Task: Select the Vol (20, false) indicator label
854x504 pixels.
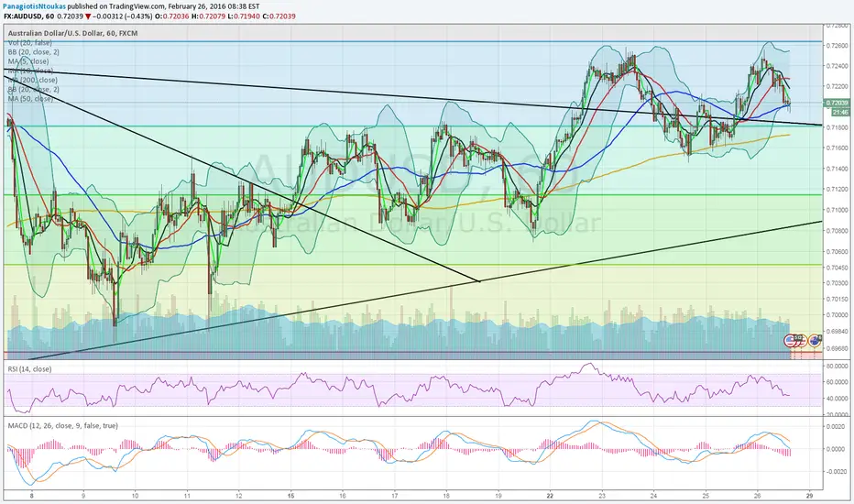Action: [30, 42]
